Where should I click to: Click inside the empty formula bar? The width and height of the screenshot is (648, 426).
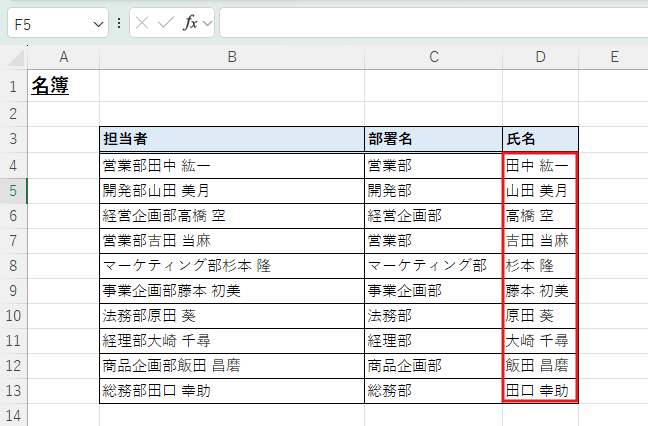430,23
